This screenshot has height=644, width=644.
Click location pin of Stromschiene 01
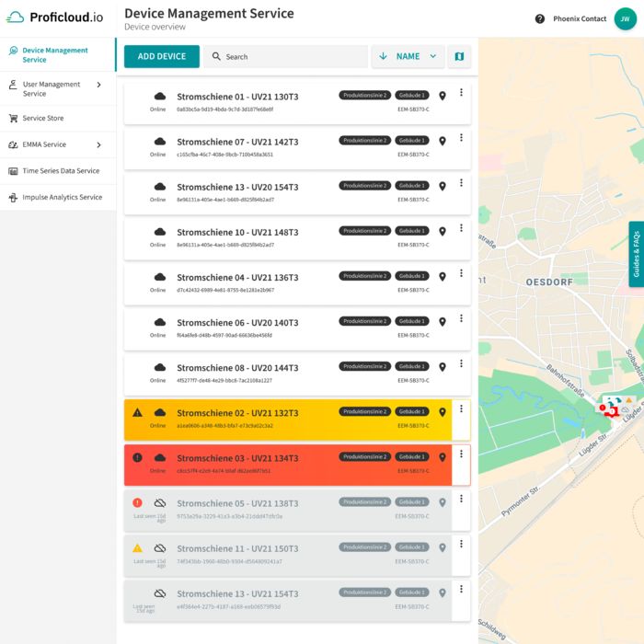(443, 96)
